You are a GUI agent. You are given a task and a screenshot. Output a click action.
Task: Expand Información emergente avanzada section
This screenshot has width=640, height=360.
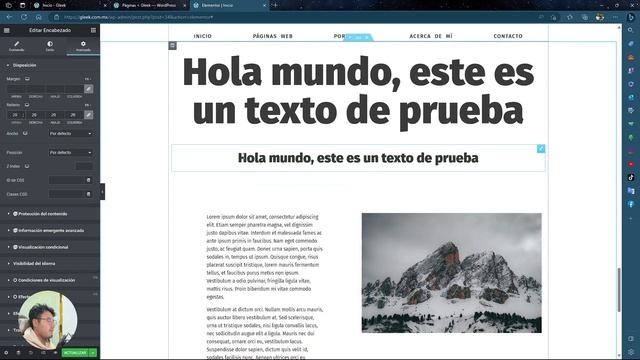point(50,231)
